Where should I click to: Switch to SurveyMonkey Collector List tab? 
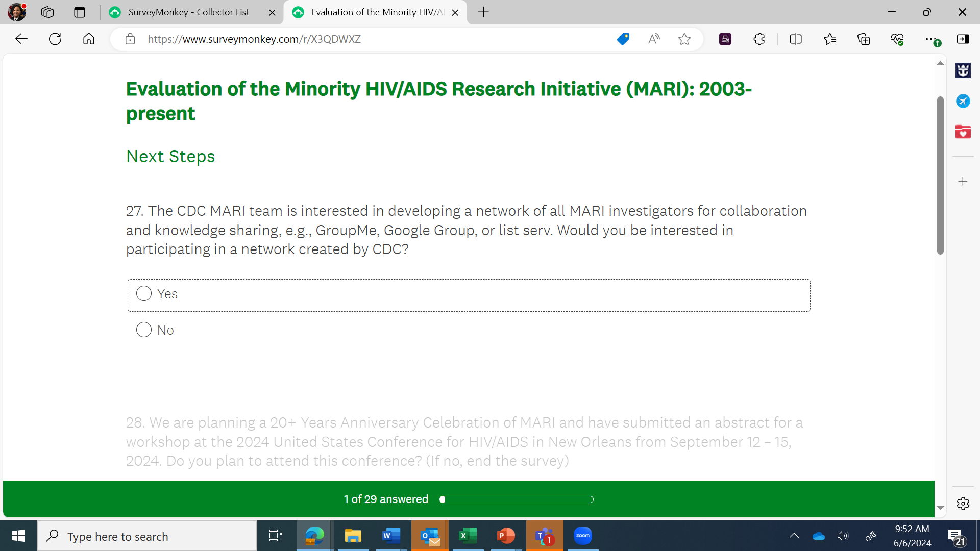[189, 12]
